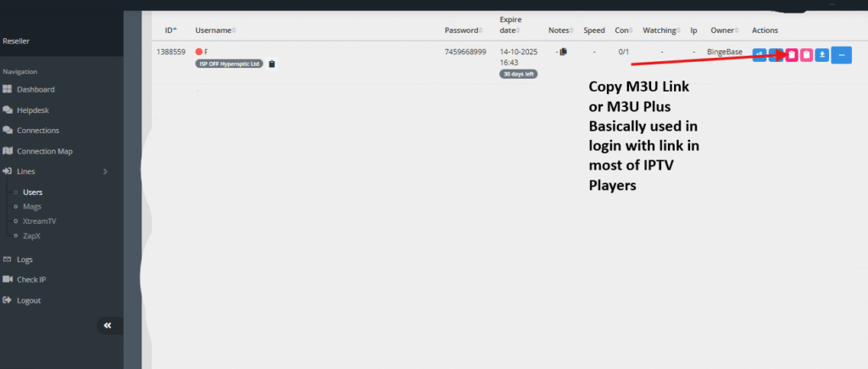The width and height of the screenshot is (868, 369).
Task: Click the Actions column header
Action: coord(765,31)
